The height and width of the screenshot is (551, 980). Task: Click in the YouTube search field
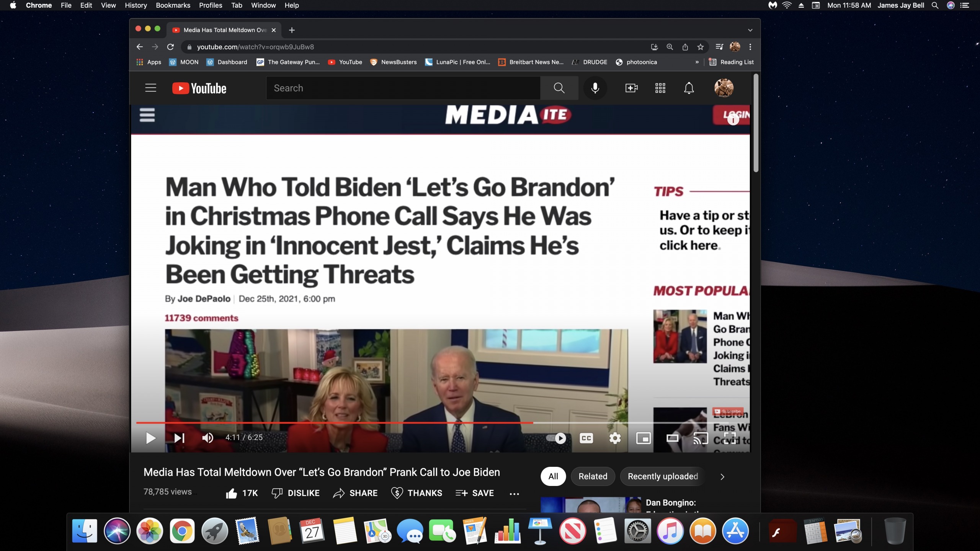403,88
